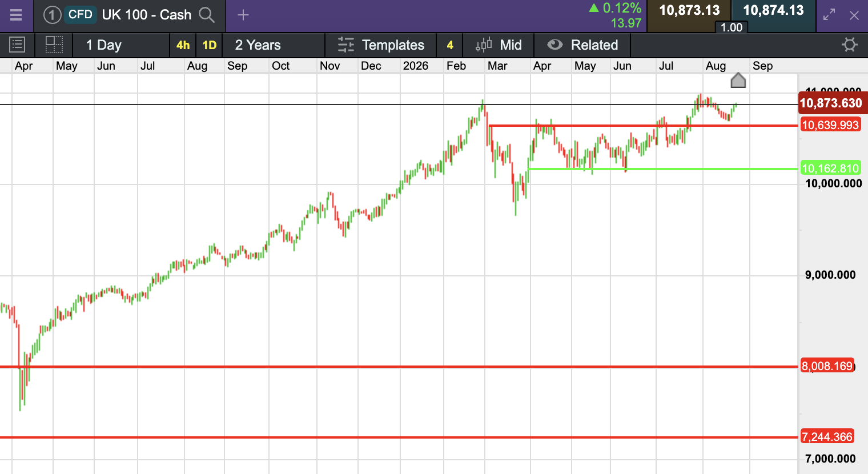Expand chart to fullscreen with arrows icon
This screenshot has width=868, height=474.
829,15
